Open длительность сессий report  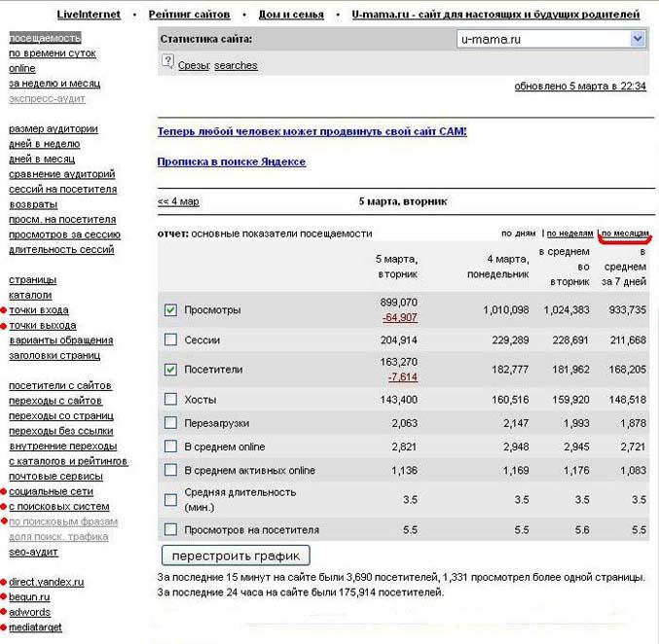(61, 250)
